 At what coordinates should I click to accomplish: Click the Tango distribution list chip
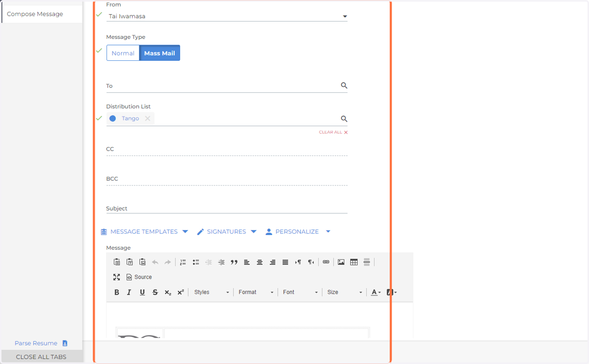130,118
